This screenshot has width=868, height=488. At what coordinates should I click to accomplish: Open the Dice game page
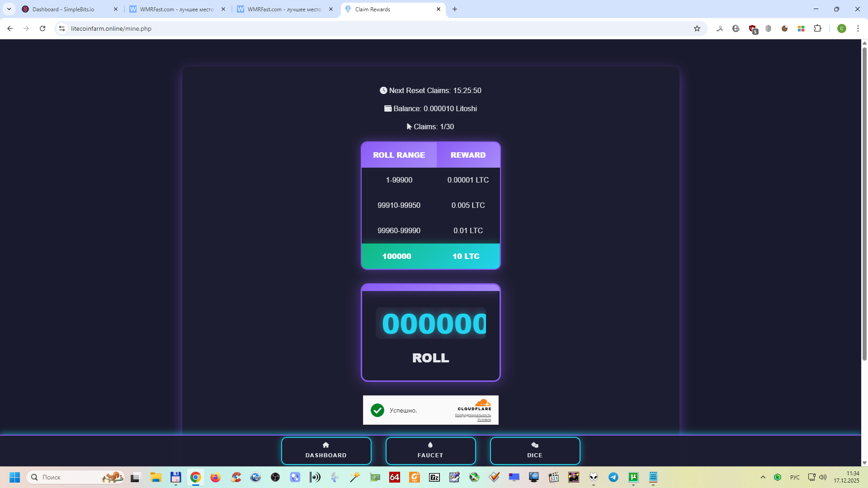[535, 450]
